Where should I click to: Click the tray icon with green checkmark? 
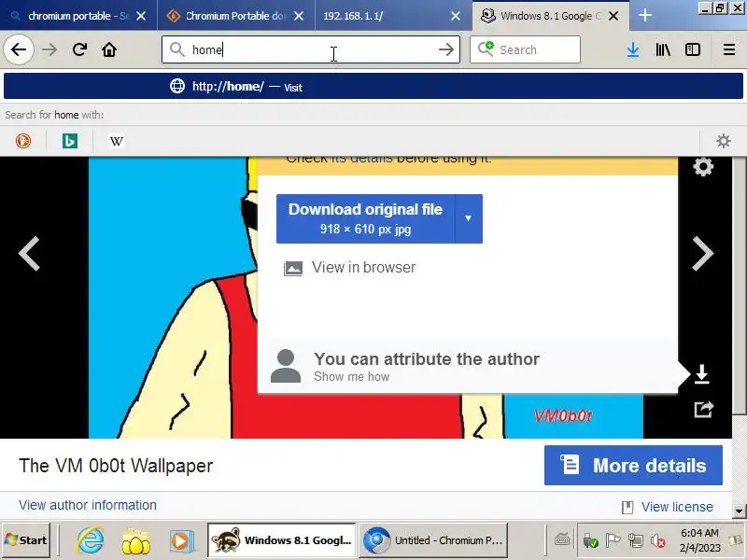[590, 541]
